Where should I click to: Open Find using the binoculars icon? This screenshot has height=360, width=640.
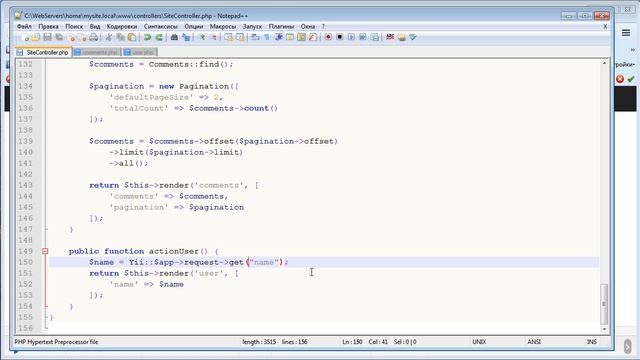pyautogui.click(x=174, y=38)
